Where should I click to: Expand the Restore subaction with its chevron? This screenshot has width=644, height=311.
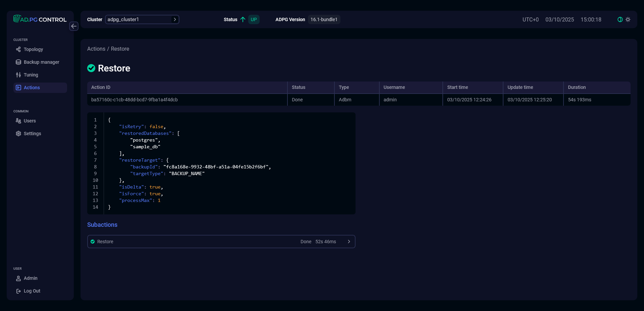pos(349,241)
